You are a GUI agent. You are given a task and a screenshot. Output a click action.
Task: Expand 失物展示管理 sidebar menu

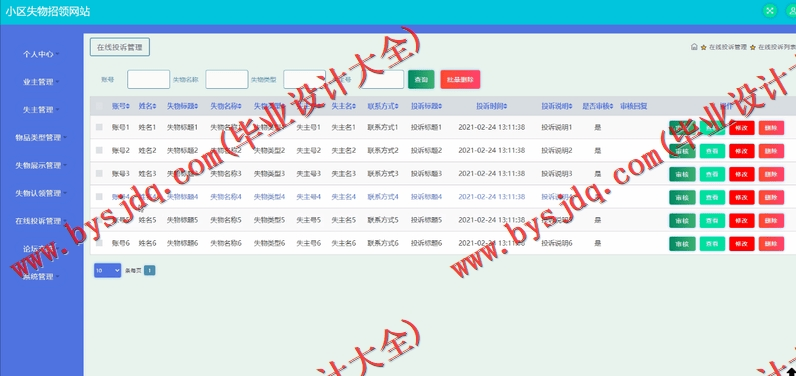pos(41,165)
